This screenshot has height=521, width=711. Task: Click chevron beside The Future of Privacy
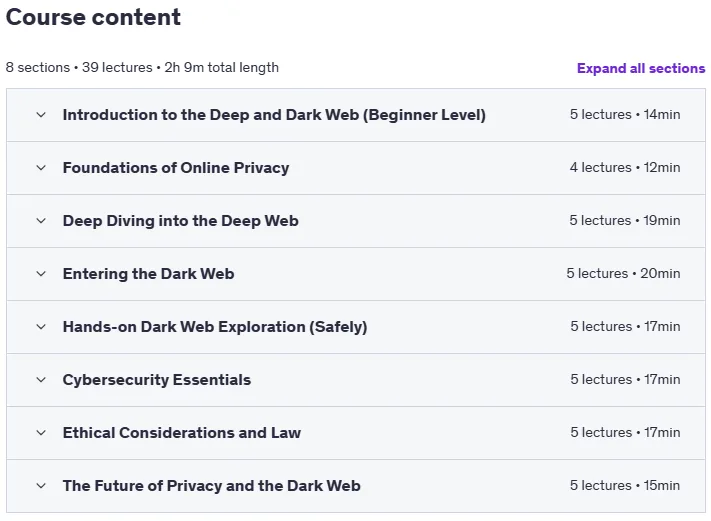point(41,486)
